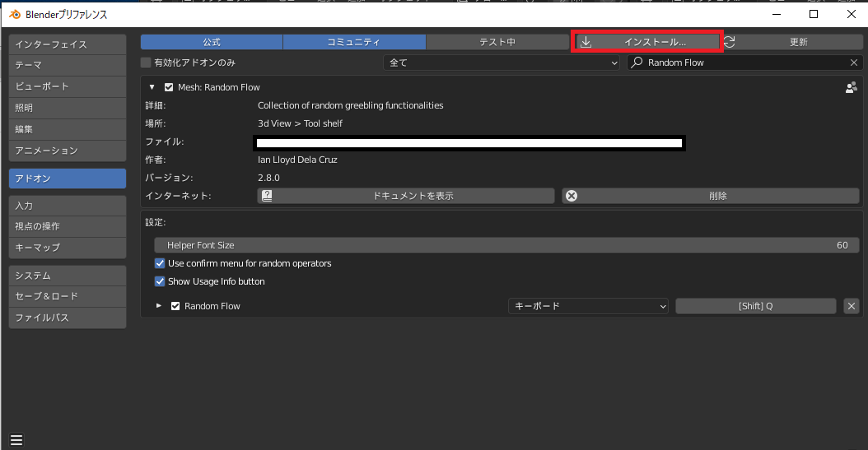Open the キーボード input type dropdown
Screen dimensions: 868x450
coord(588,306)
